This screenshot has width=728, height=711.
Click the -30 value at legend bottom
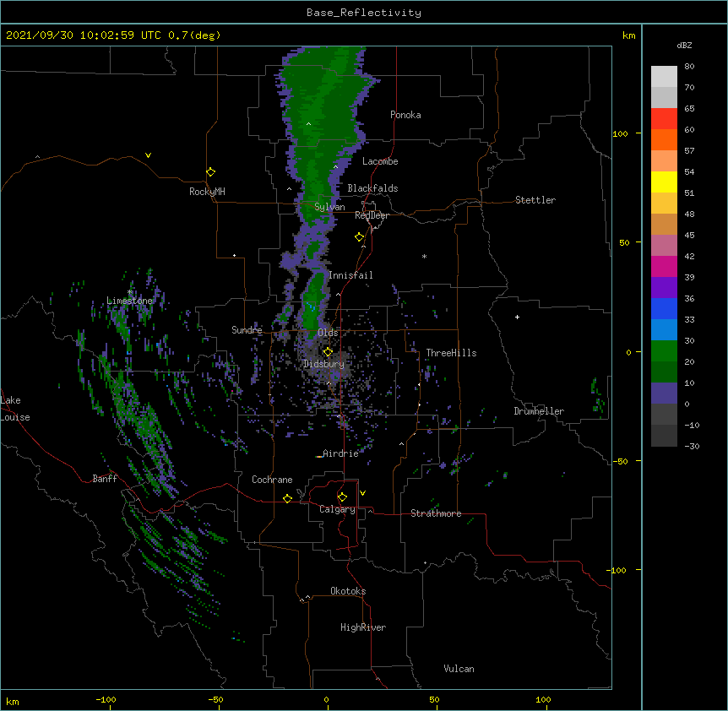pyautogui.click(x=692, y=446)
